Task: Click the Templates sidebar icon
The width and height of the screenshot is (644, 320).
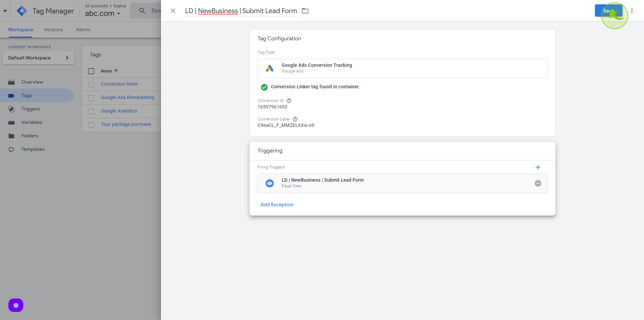Action: point(11,149)
